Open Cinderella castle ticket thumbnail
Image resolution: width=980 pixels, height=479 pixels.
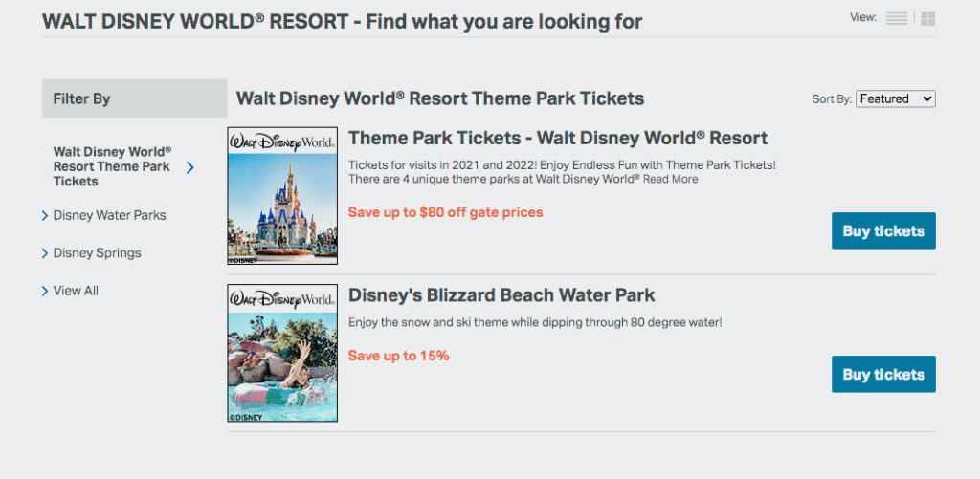click(282, 195)
